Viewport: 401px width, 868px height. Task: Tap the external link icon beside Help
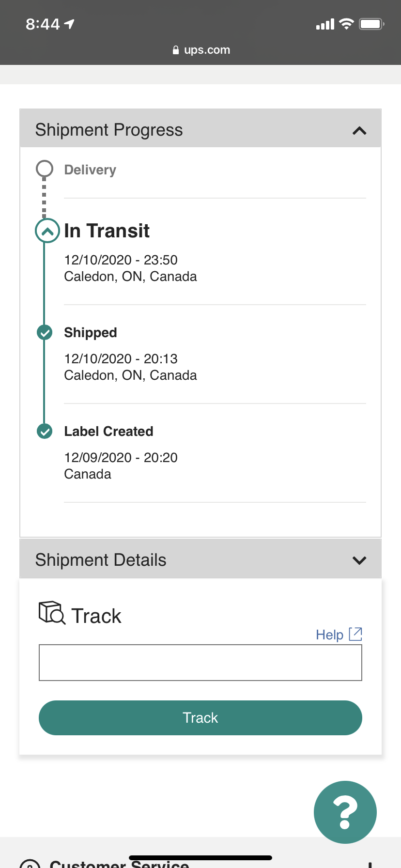point(355,634)
